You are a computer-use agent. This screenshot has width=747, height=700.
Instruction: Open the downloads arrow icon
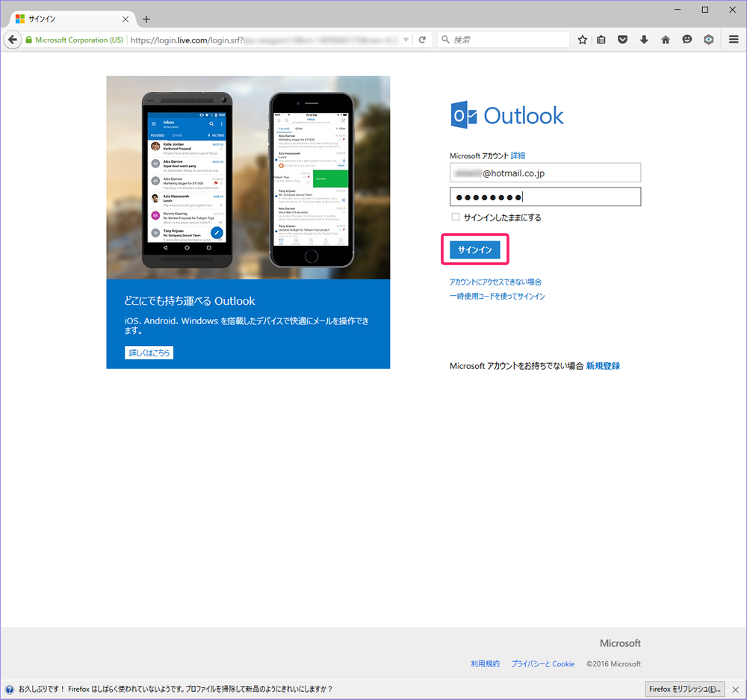[x=644, y=40]
